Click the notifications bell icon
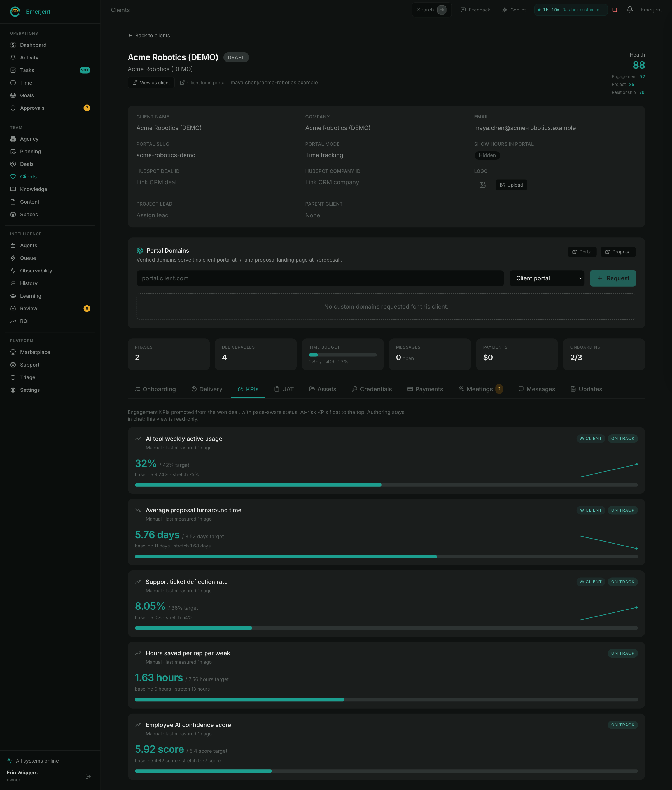 pyautogui.click(x=629, y=10)
